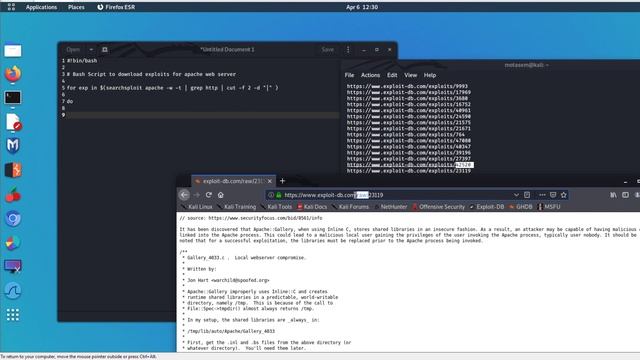The height and width of the screenshot is (360, 640).
Task: Open the terminal File menu
Action: (349, 75)
